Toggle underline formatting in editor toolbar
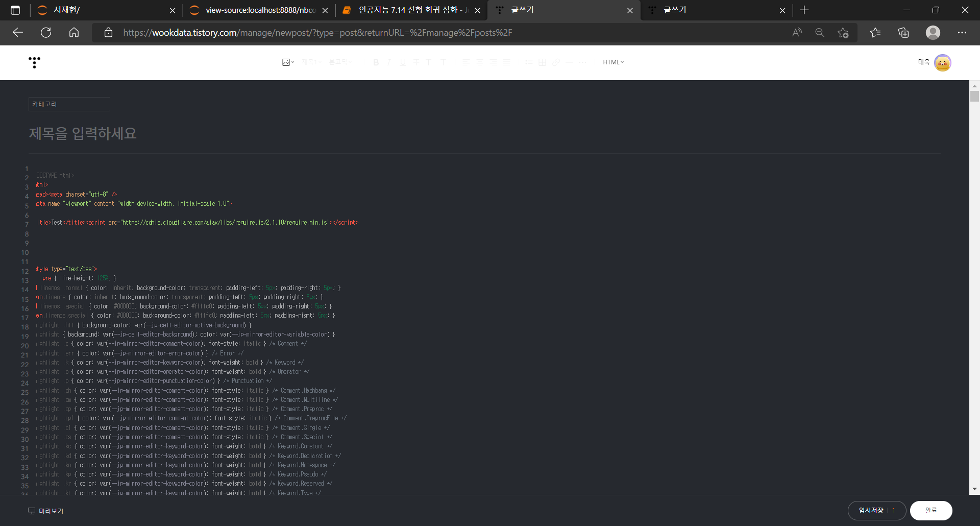Viewport: 980px width, 526px height. coord(403,62)
